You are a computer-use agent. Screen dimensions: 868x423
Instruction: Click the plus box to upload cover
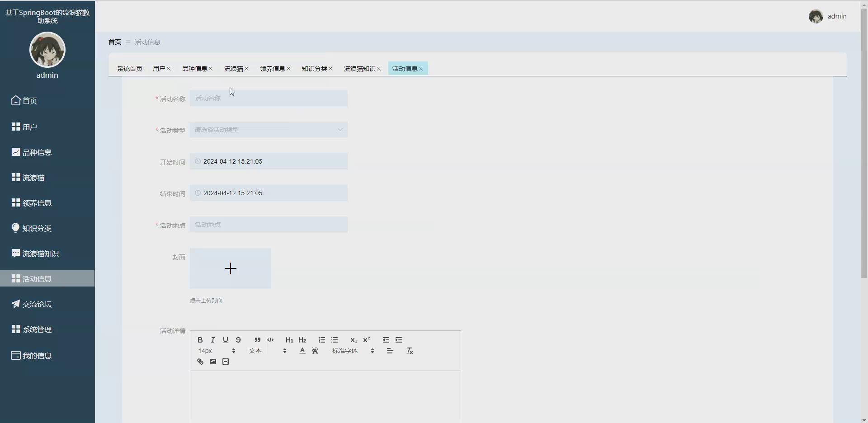pyautogui.click(x=231, y=268)
